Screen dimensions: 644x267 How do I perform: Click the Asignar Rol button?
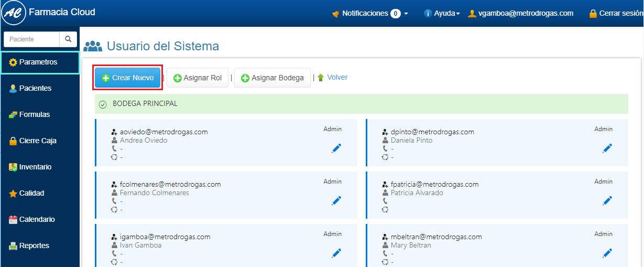pyautogui.click(x=198, y=78)
